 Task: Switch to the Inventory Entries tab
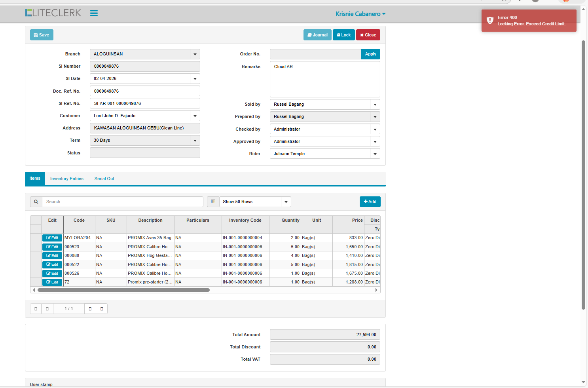coord(67,179)
